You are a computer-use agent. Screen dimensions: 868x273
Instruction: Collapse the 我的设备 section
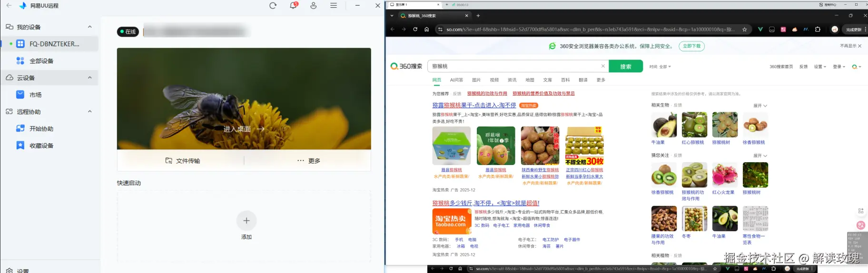tap(90, 27)
